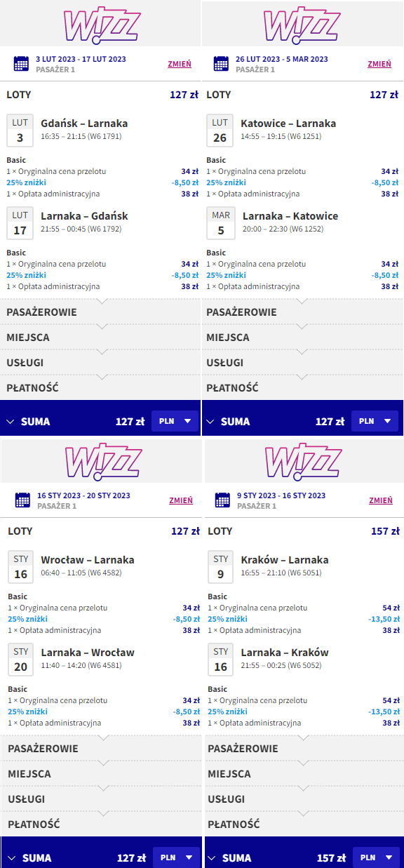
Task: Open the USŁUGI section in the Wrocław panel
Action: tap(101, 799)
